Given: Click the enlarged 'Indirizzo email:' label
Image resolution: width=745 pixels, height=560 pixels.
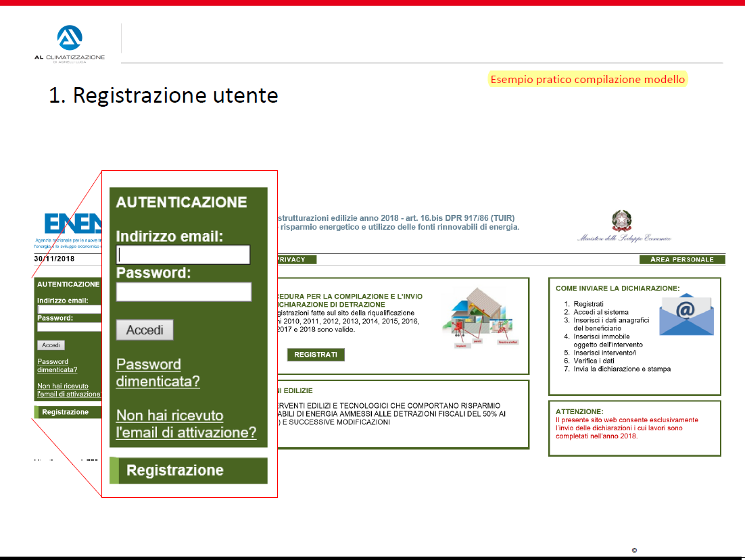Looking at the screenshot, I should pos(170,236).
